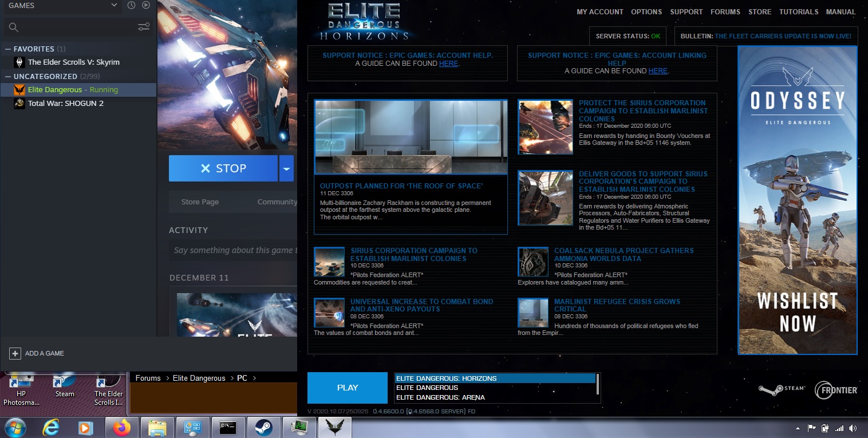Open The Elder Scrolls desktop shortcut

pos(109,390)
